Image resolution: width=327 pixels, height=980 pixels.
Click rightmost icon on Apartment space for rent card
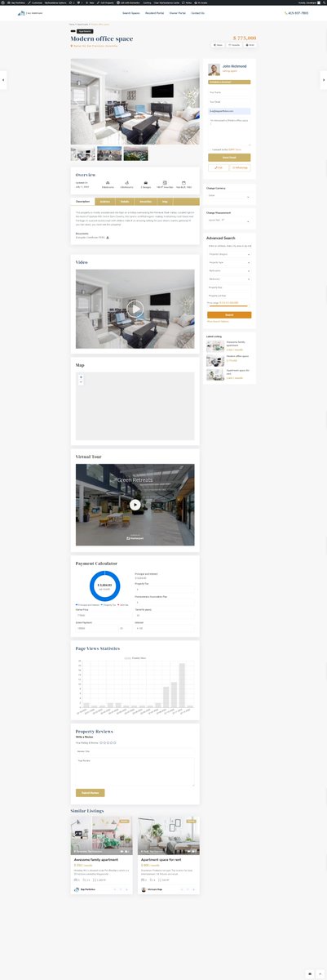point(194,889)
